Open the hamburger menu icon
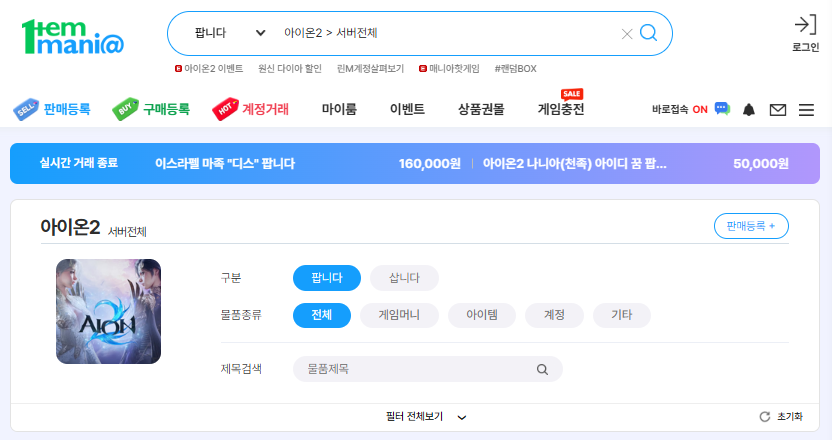The width and height of the screenshot is (832, 440). [x=806, y=110]
